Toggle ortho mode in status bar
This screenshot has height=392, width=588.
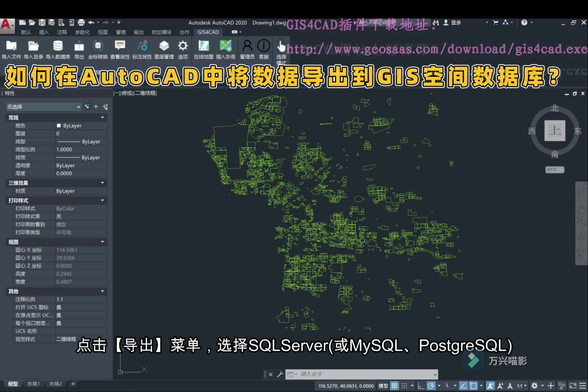click(x=421, y=386)
